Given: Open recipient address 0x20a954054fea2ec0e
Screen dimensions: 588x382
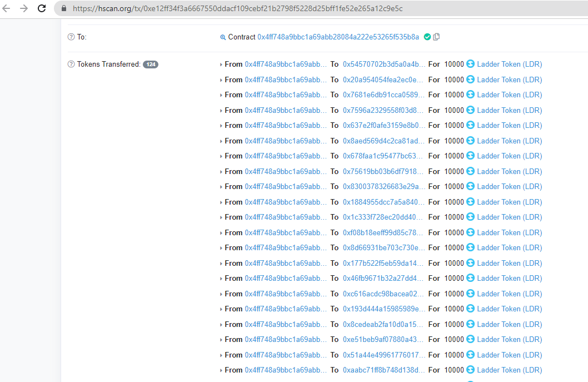Looking at the screenshot, I should point(383,80).
